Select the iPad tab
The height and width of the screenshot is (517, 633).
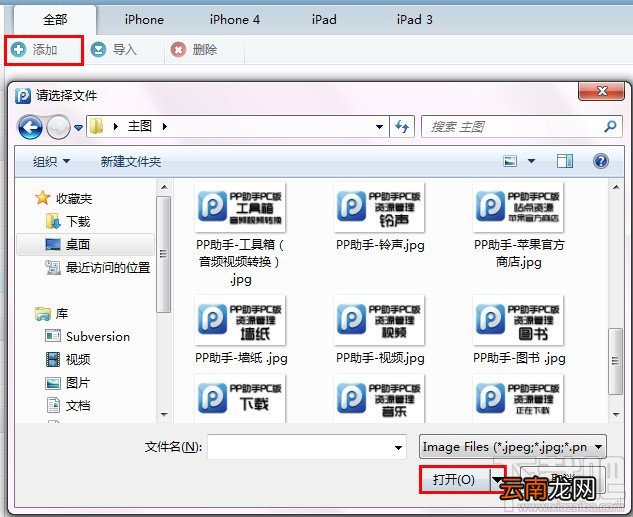(x=324, y=19)
